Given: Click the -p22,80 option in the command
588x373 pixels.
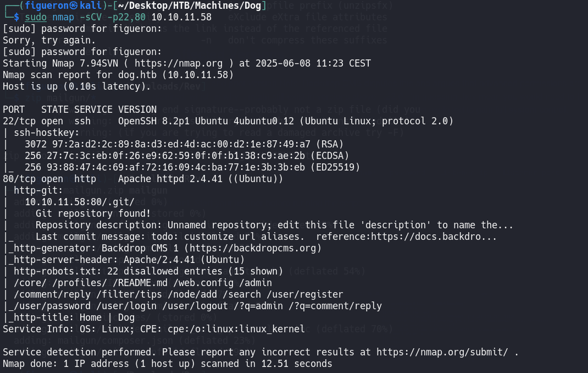Looking at the screenshot, I should coord(127,17).
